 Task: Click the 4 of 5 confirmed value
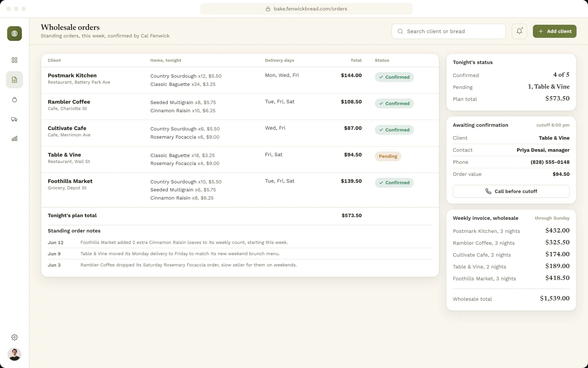click(x=561, y=75)
